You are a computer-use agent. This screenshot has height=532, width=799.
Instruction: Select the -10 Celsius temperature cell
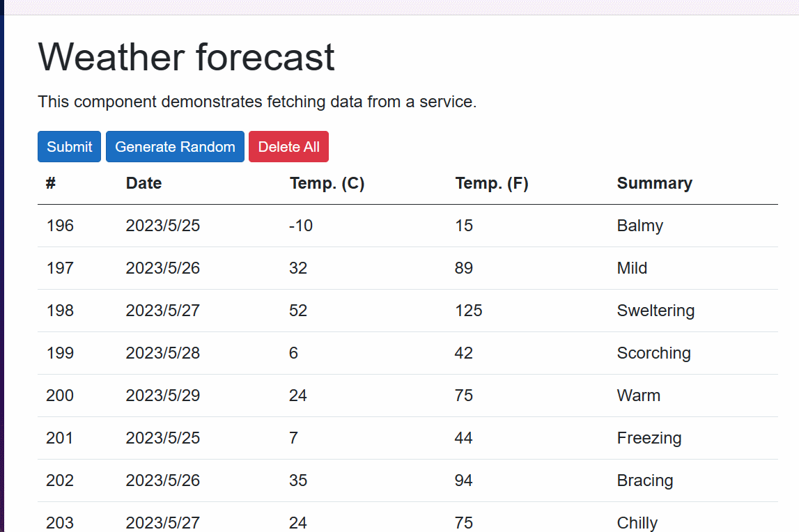[301, 225]
